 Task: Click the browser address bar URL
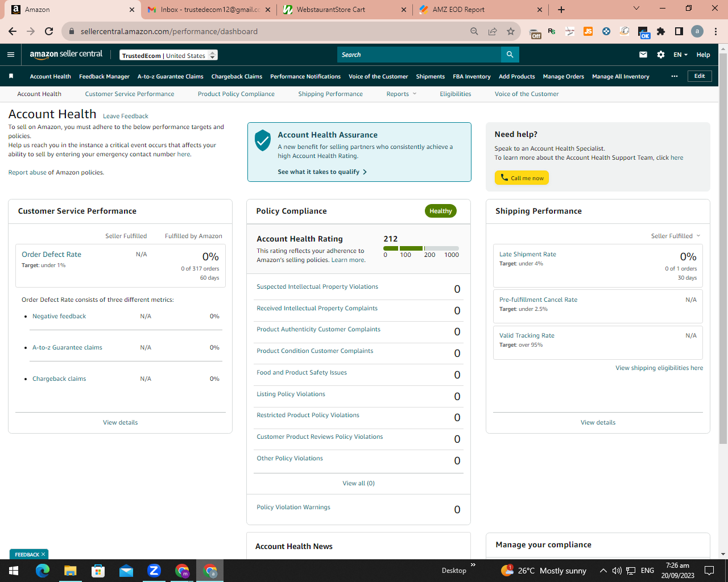tap(169, 31)
